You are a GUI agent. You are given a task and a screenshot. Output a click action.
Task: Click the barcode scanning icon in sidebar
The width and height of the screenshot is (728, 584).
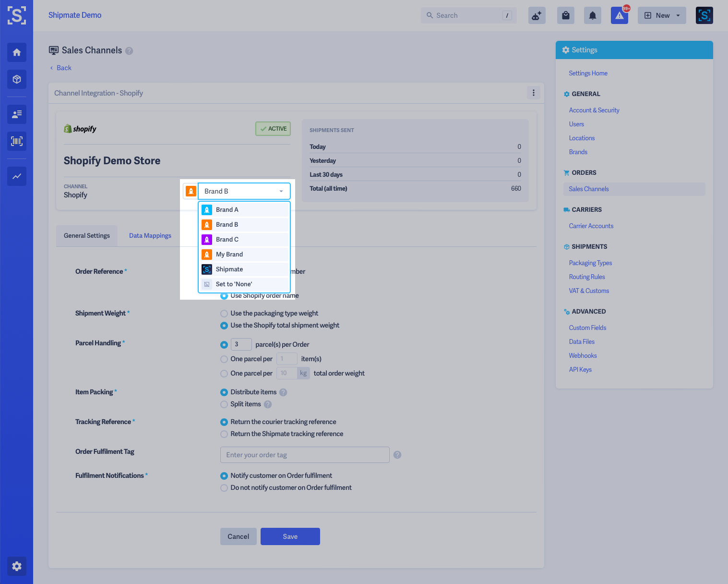click(16, 141)
